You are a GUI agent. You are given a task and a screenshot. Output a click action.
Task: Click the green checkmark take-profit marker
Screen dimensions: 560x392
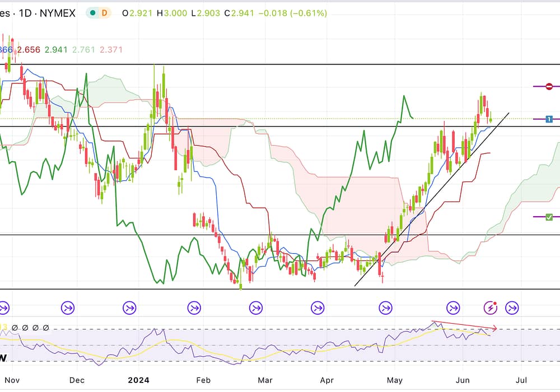click(549, 217)
